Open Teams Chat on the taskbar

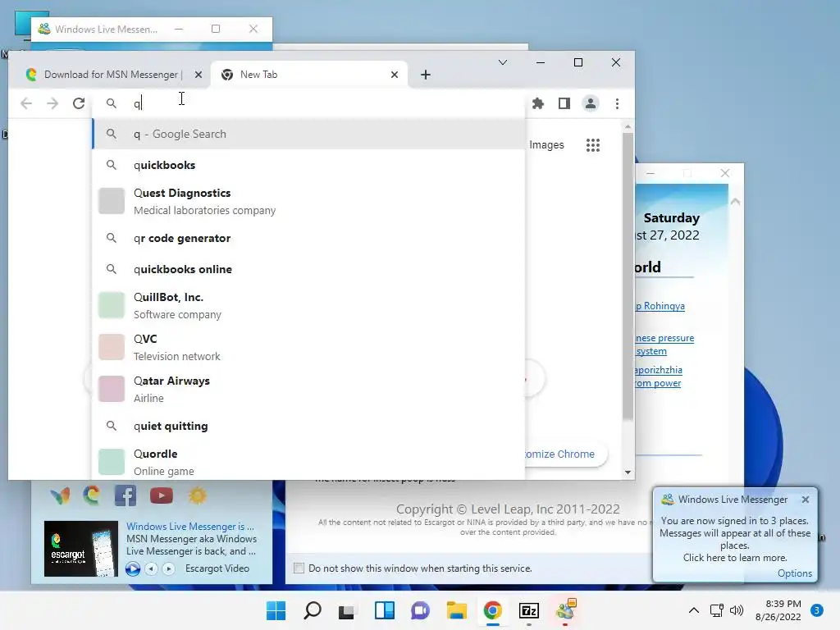pos(421,610)
